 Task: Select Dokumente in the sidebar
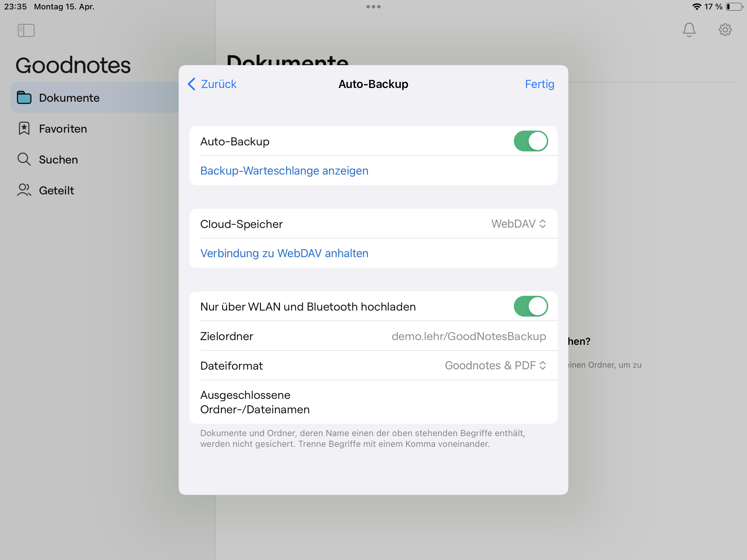(95, 98)
